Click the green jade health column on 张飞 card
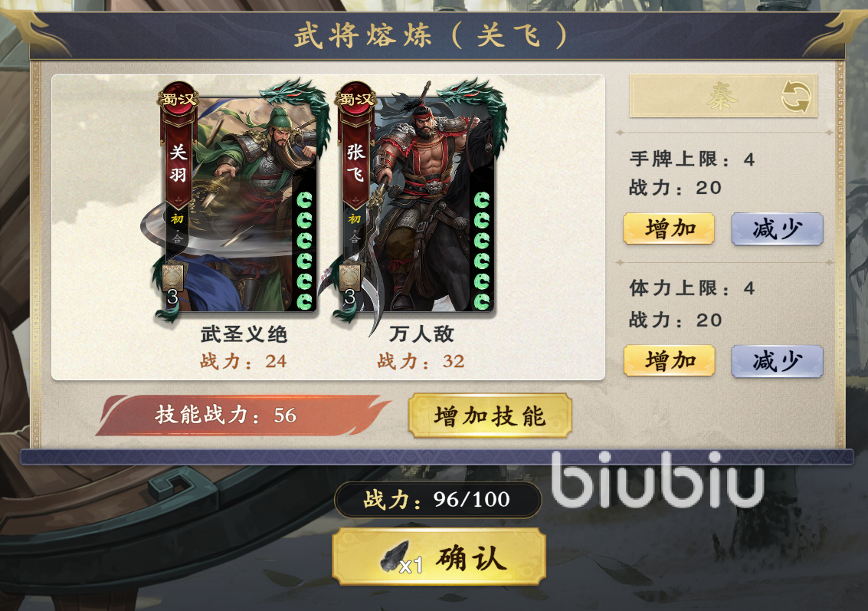Image resolution: width=868 pixels, height=611 pixels. point(482,250)
